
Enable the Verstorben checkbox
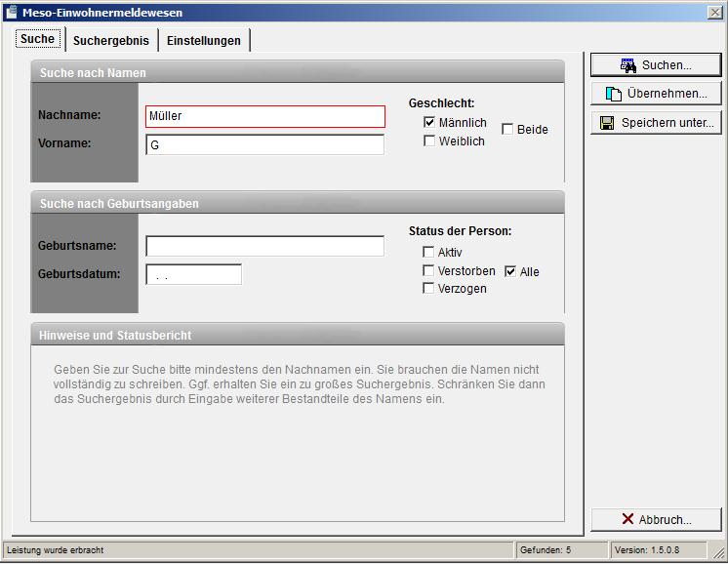[428, 270]
